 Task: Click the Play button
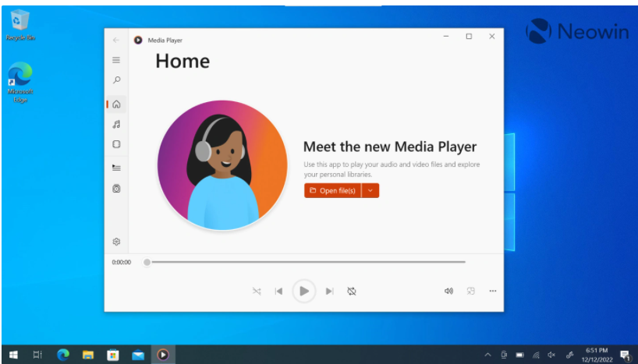click(304, 291)
